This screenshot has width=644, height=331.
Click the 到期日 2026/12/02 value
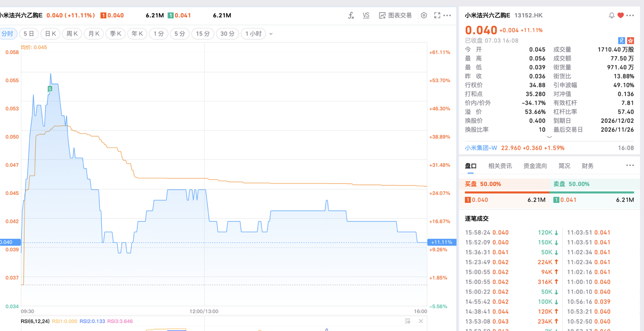(x=617, y=121)
